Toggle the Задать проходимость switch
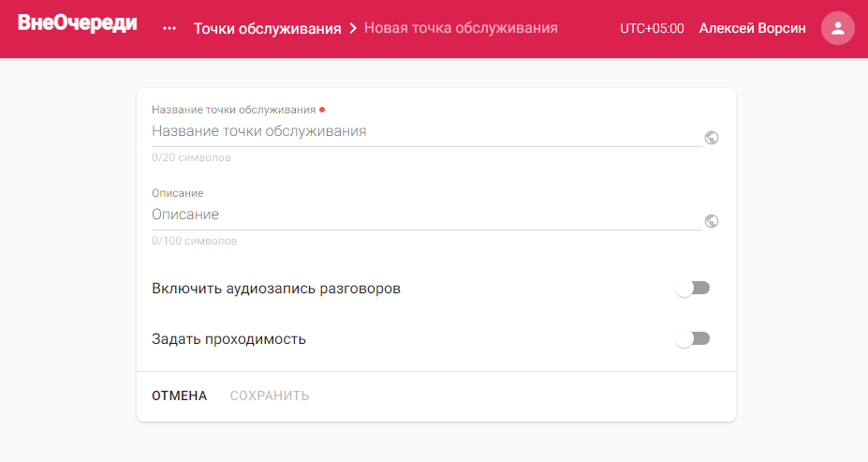 693,338
